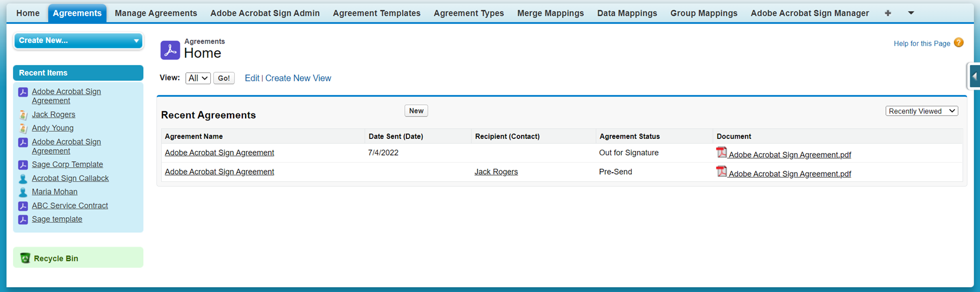The image size is (980, 292).
Task: Open Jack Rogers in Recent Items
Action: click(53, 115)
